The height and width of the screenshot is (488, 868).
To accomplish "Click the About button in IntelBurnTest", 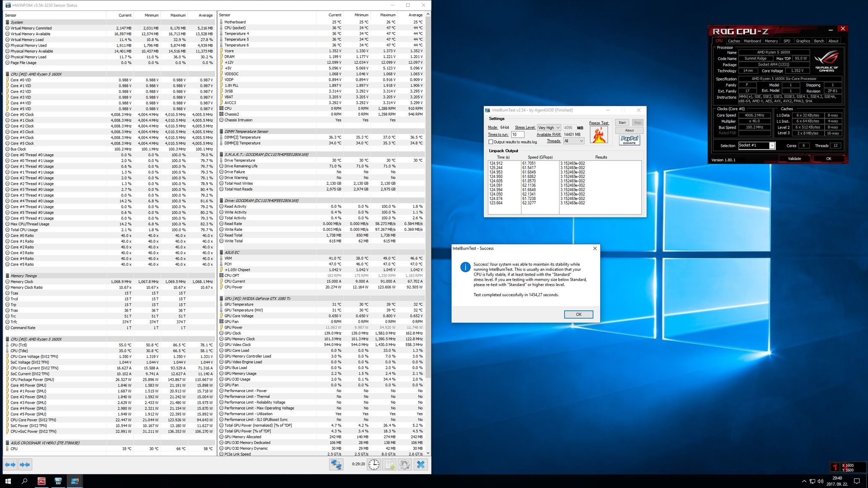I will pos(629,131).
